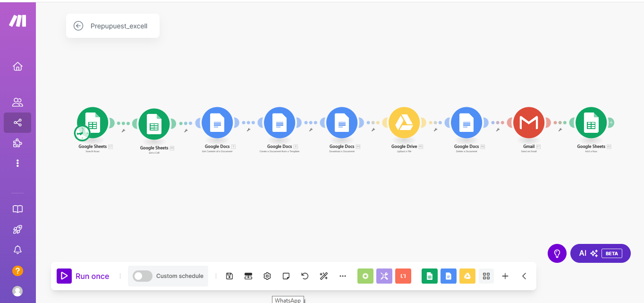Enable the Custom schedule toggle
This screenshot has width=644, height=303.
[x=142, y=276]
